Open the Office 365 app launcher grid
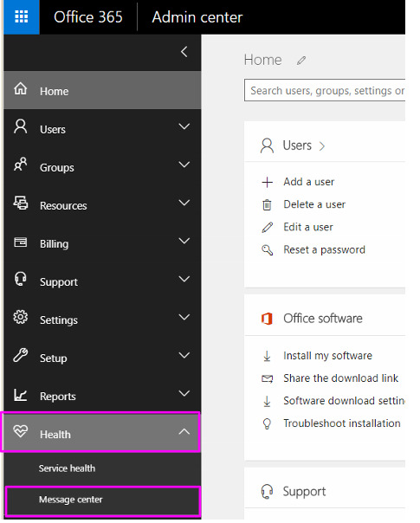Screen dimensions: 420x523 click(22, 16)
